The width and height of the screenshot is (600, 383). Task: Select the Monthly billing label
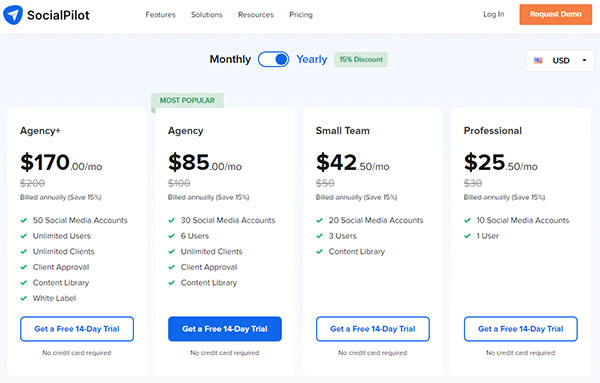[x=230, y=59]
